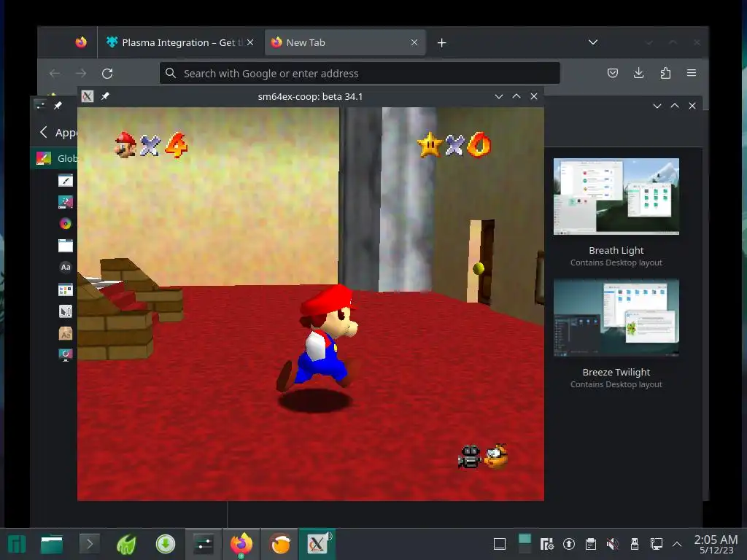Open the teal pager widget in tray
This screenshot has width=747, height=560.
(525, 544)
